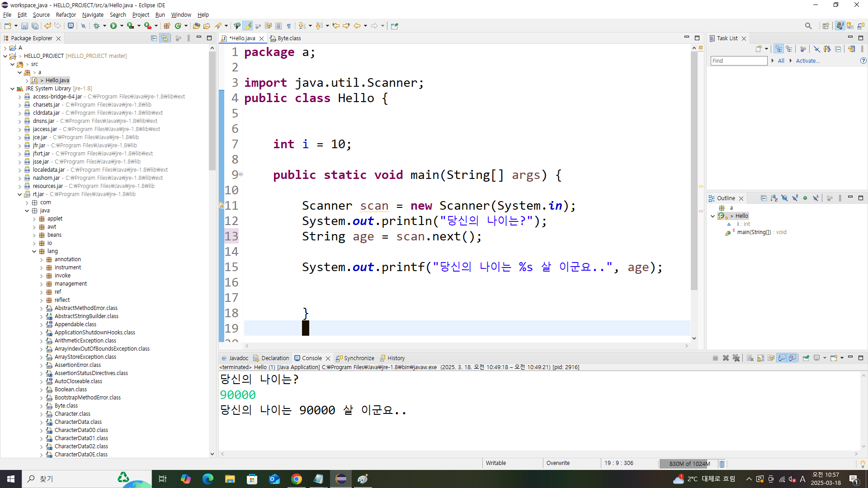Open the Refactor menu
The height and width of the screenshot is (488, 868).
pos(66,14)
